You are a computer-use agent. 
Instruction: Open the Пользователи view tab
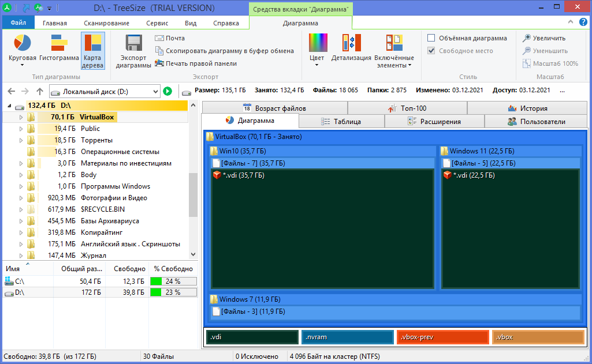pyautogui.click(x=536, y=122)
